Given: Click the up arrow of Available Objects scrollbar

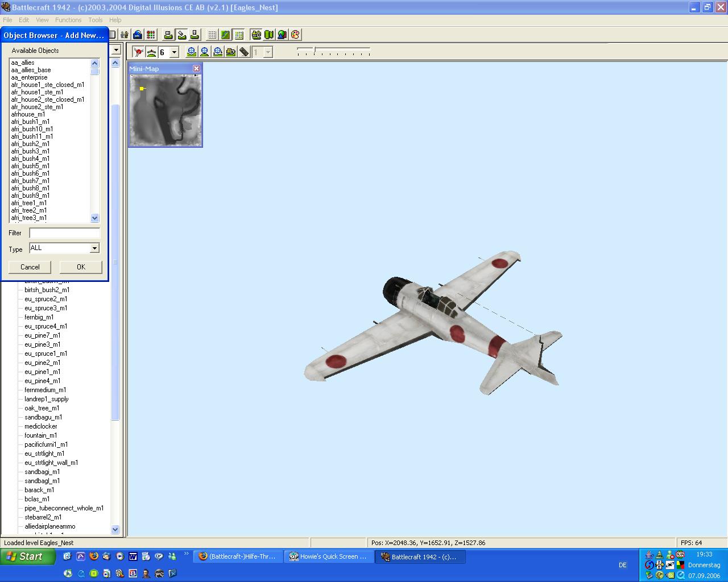Looking at the screenshot, I should (x=95, y=63).
